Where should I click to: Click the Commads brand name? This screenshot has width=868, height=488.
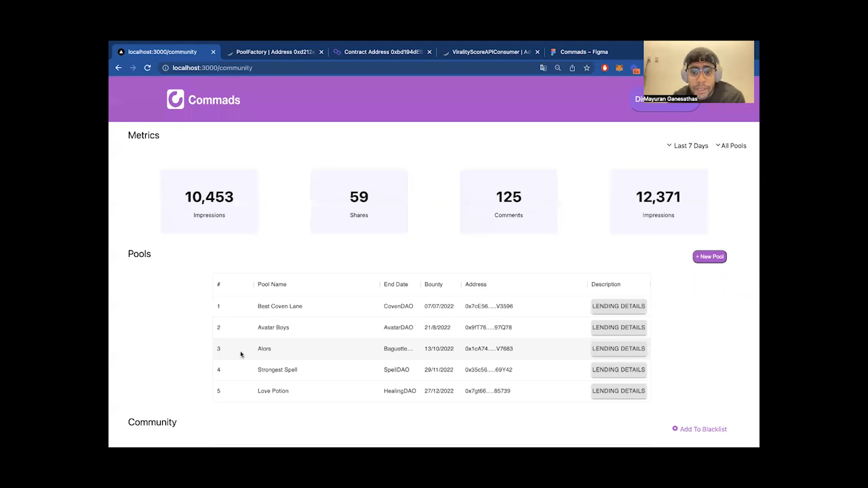(x=214, y=100)
